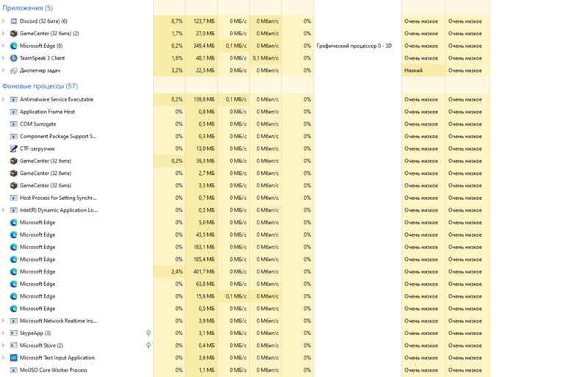
Task: Click the Host Process for Setting Synchr icon
Action: click(13, 198)
